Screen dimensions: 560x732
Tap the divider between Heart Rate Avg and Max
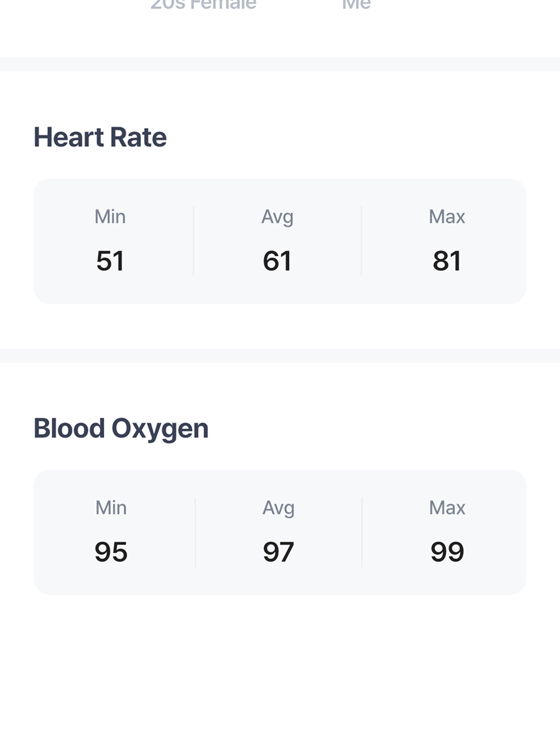[x=361, y=241]
